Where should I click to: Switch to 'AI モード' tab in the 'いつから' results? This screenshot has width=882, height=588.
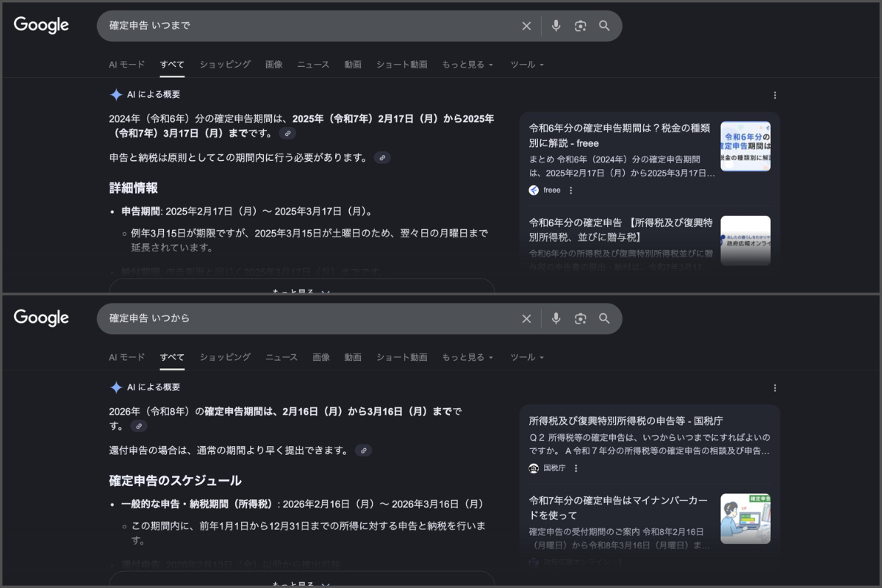pyautogui.click(x=127, y=357)
